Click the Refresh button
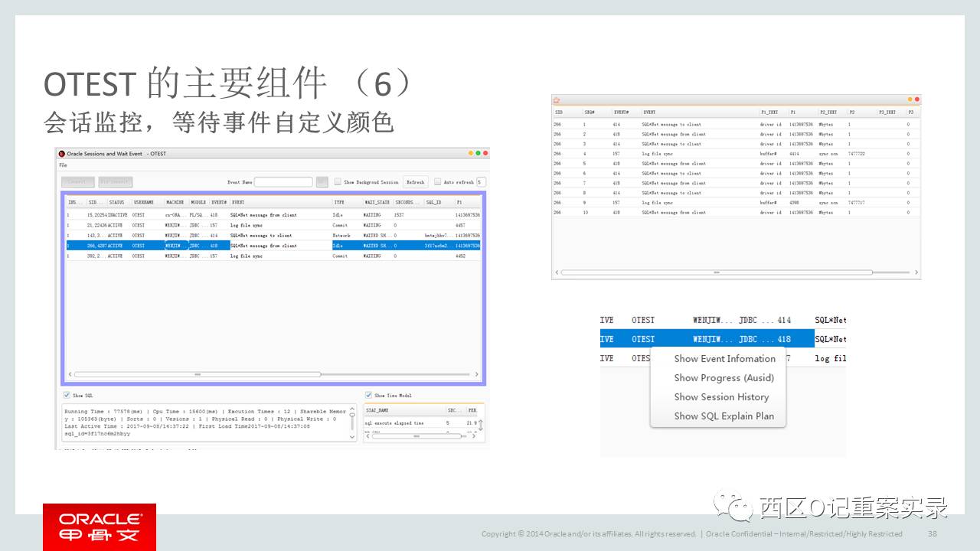980x551 pixels. click(x=415, y=182)
